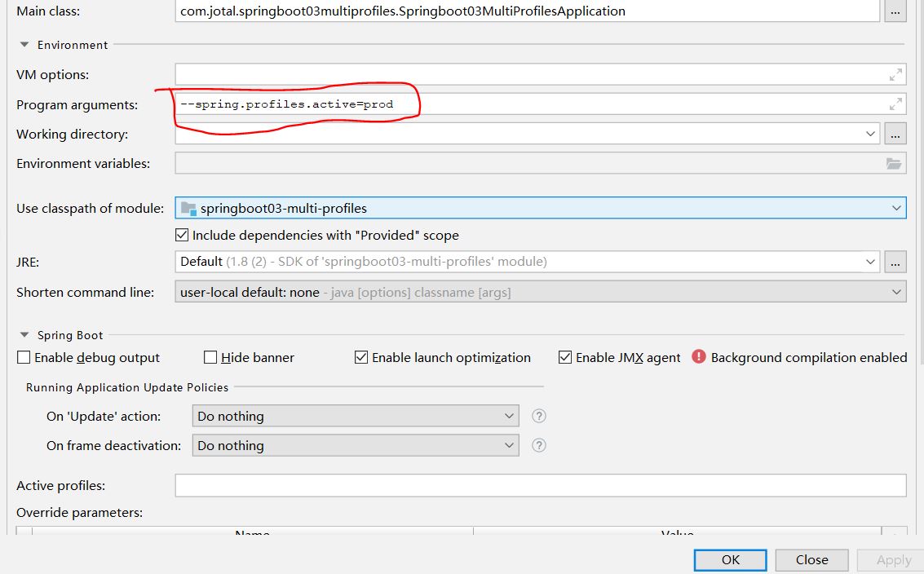Click the Background compilation enabled text
Viewport: 924px width, 574px height.
point(808,357)
